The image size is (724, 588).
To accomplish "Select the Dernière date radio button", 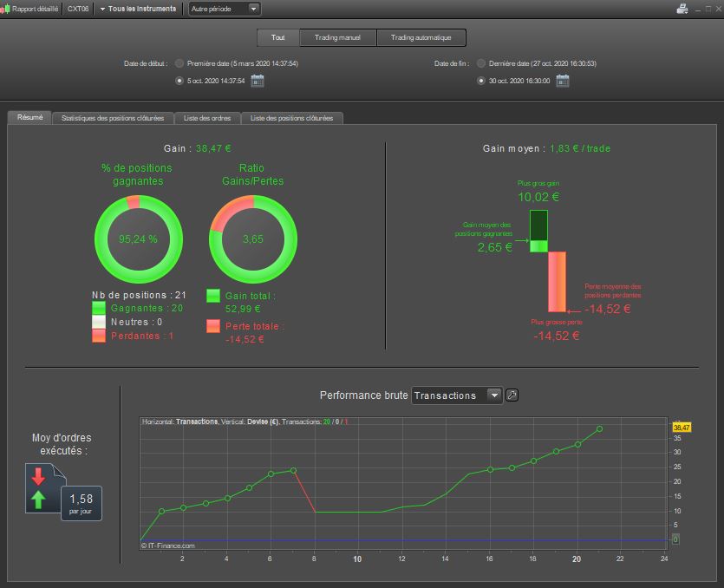I will click(x=480, y=63).
